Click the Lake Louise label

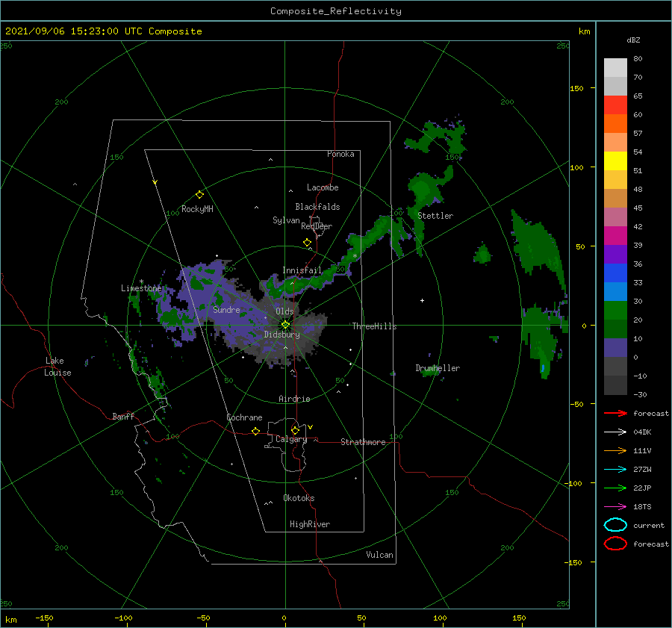click(x=57, y=367)
